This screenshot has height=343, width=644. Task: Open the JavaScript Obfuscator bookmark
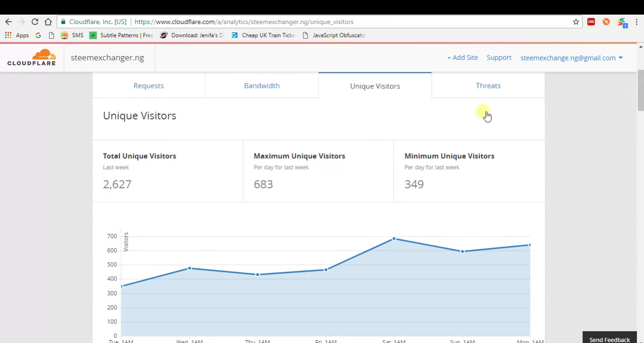tap(334, 35)
